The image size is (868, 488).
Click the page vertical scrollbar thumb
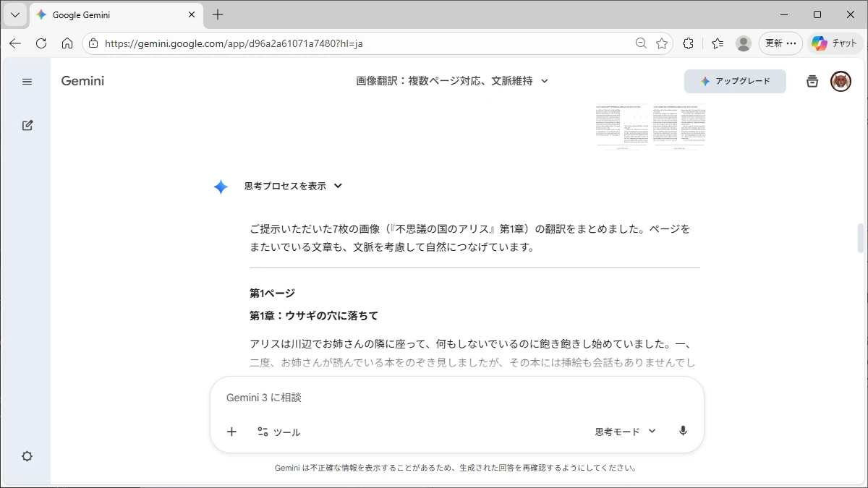pos(861,239)
